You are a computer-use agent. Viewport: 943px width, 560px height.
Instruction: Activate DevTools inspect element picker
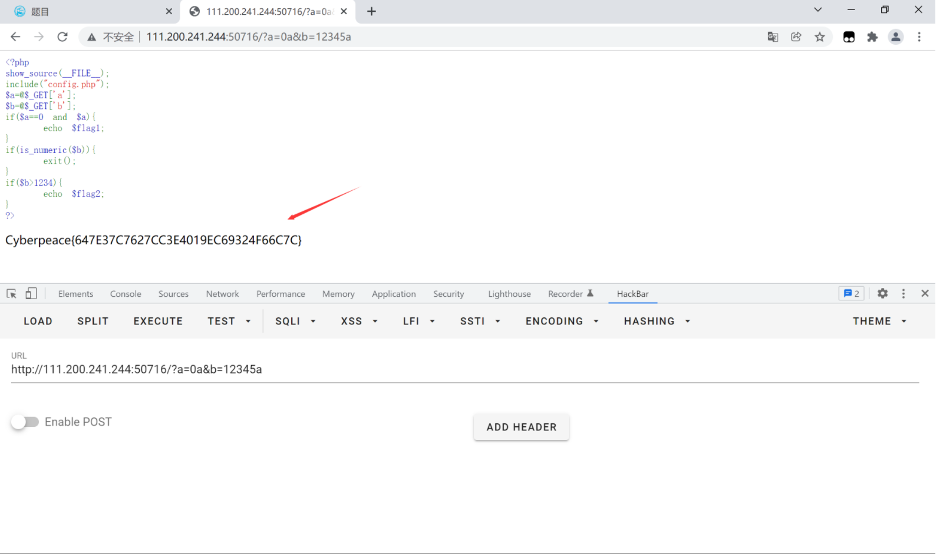click(11, 293)
